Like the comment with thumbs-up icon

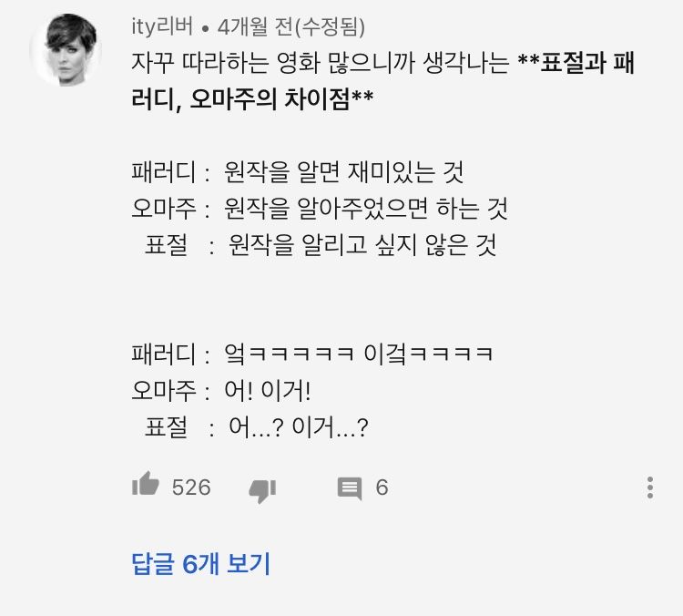coord(146,487)
